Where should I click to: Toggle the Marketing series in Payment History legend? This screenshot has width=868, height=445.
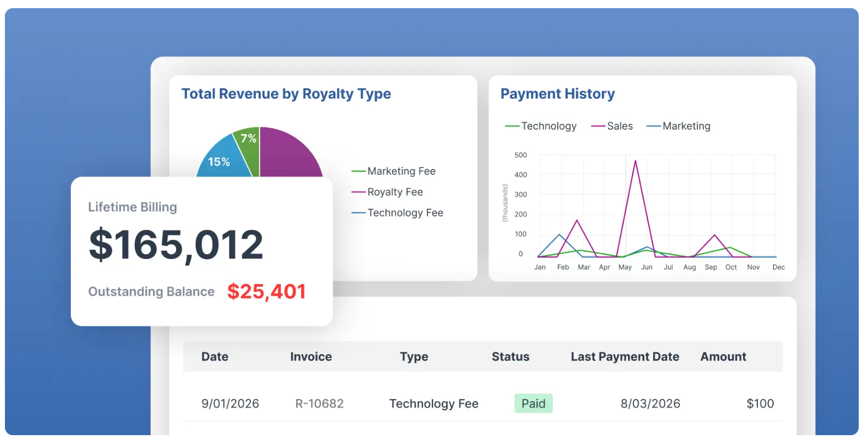[679, 126]
